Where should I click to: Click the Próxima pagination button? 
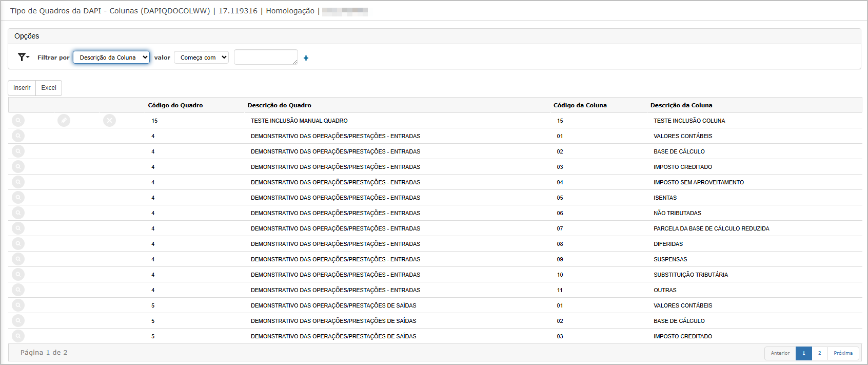coord(843,353)
